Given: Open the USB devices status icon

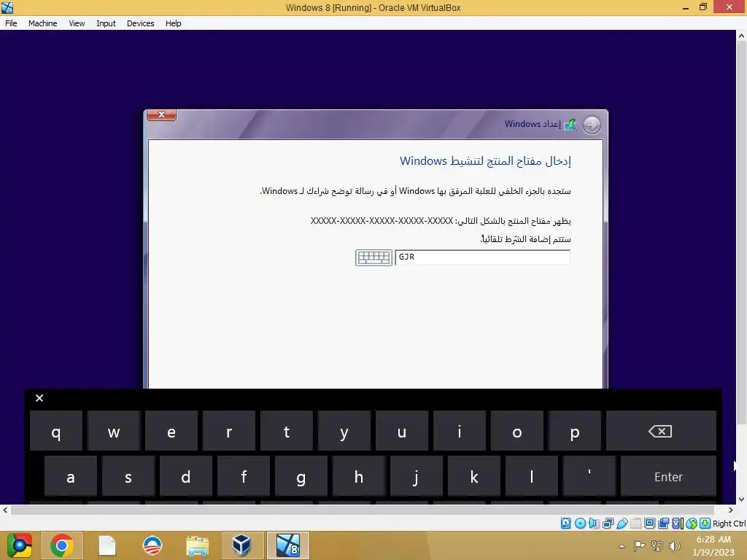Looking at the screenshot, I should click(622, 524).
